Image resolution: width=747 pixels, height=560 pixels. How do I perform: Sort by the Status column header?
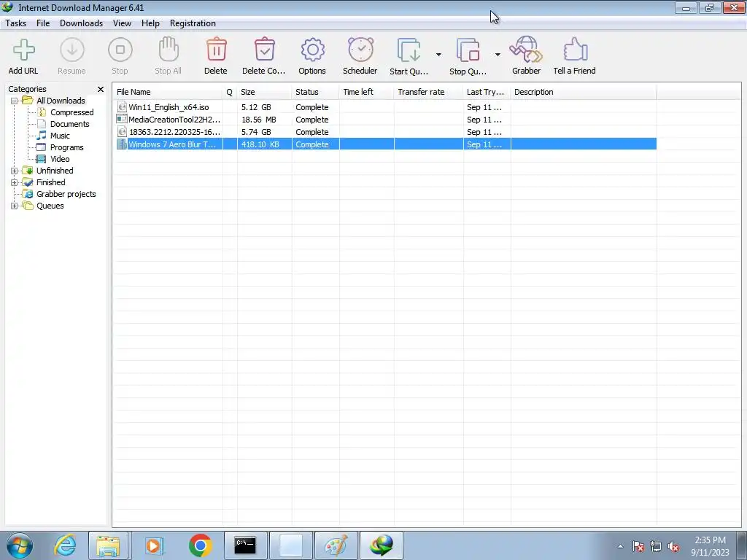tap(315, 92)
